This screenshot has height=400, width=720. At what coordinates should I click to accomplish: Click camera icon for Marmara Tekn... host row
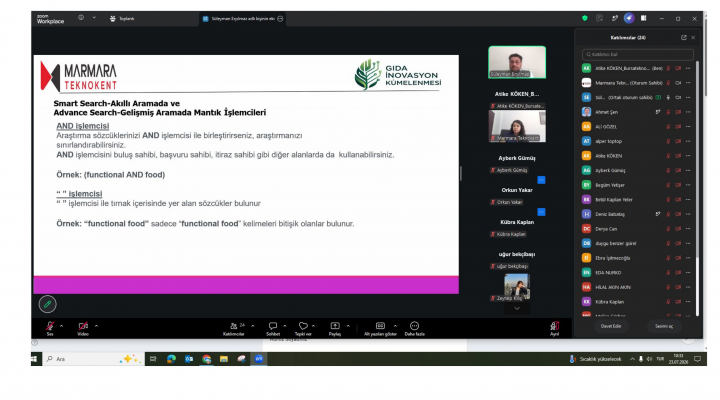[678, 83]
